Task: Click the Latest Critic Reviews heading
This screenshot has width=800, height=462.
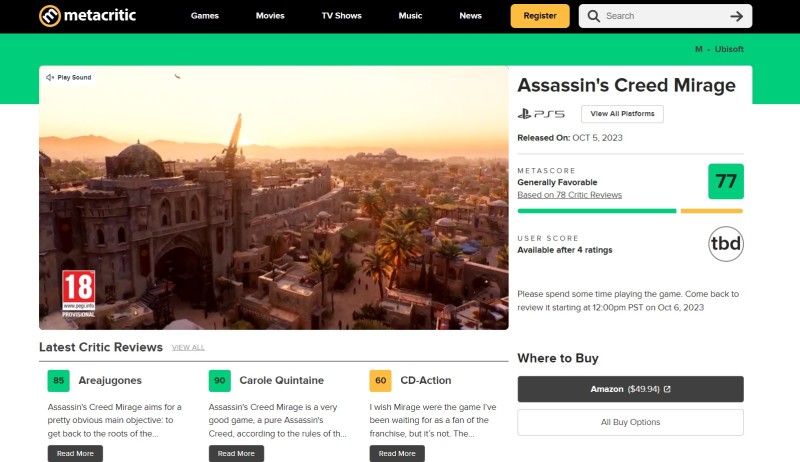Action: pos(101,347)
